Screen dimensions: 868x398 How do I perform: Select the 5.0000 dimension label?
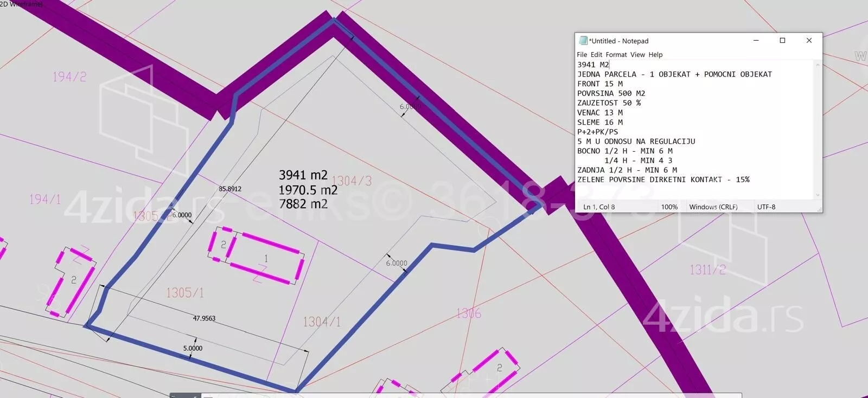(193, 349)
